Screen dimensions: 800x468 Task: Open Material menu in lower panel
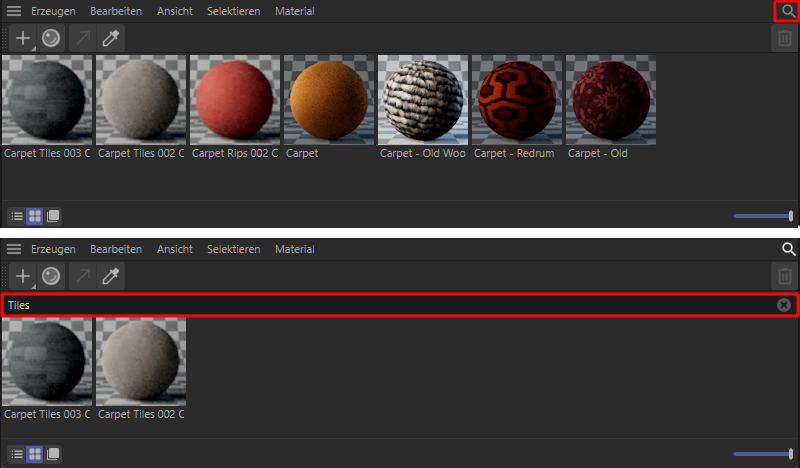[294, 249]
